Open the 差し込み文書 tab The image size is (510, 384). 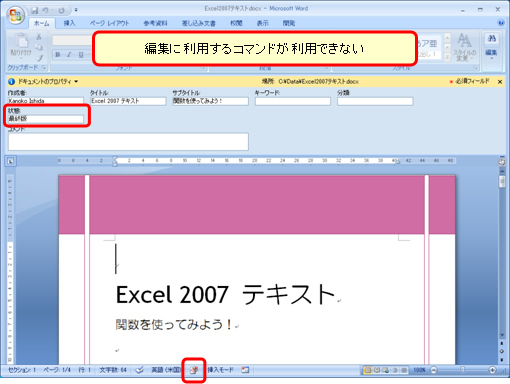click(199, 23)
